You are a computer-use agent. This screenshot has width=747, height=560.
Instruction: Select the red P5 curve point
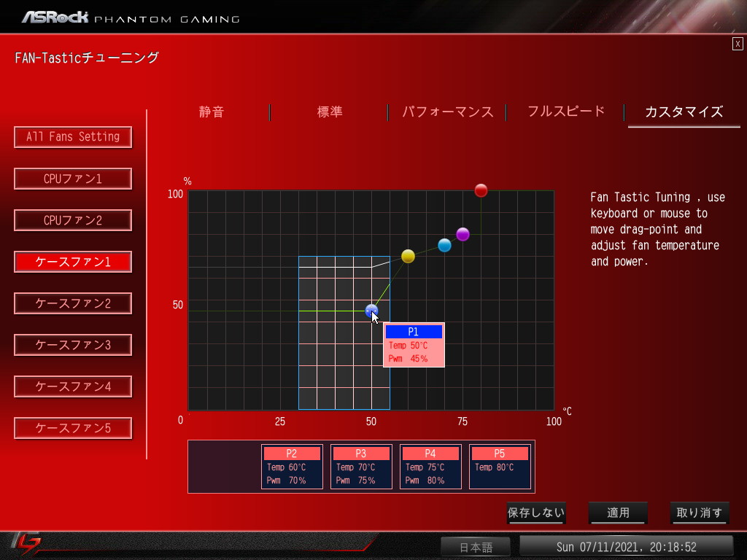tap(481, 190)
